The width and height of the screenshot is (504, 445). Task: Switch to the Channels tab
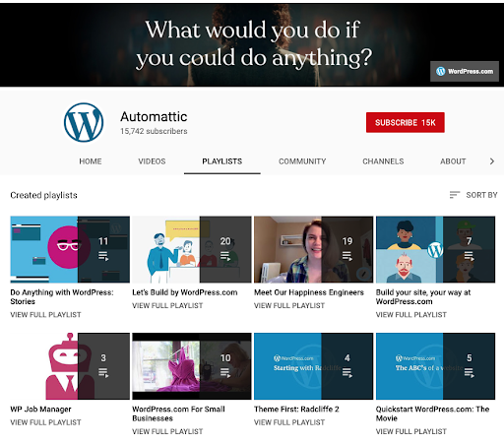click(x=383, y=161)
